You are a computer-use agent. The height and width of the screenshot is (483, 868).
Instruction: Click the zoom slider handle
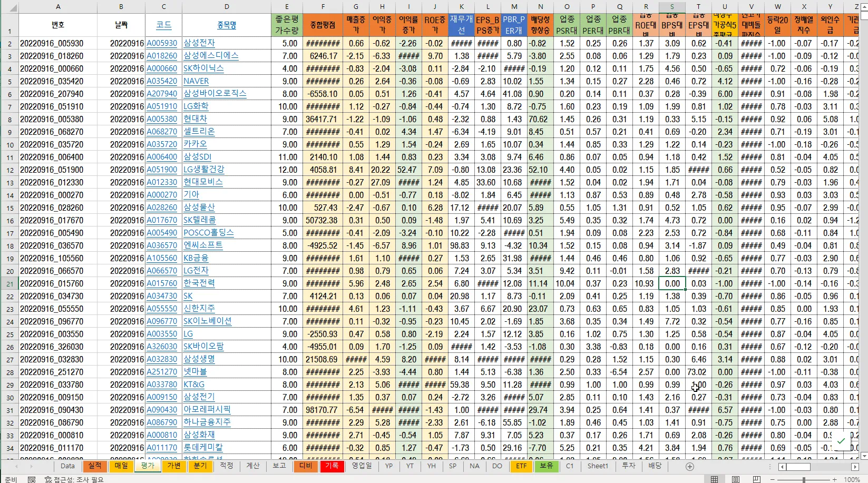tap(803, 479)
